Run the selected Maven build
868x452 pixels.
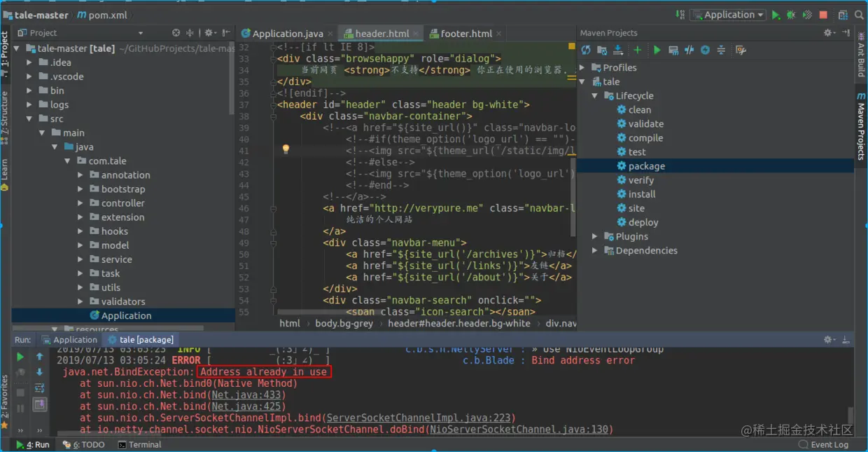[x=657, y=50]
